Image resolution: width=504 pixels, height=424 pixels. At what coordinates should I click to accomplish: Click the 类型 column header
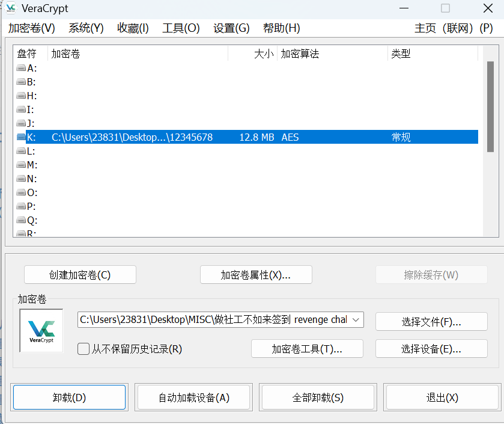coord(433,54)
